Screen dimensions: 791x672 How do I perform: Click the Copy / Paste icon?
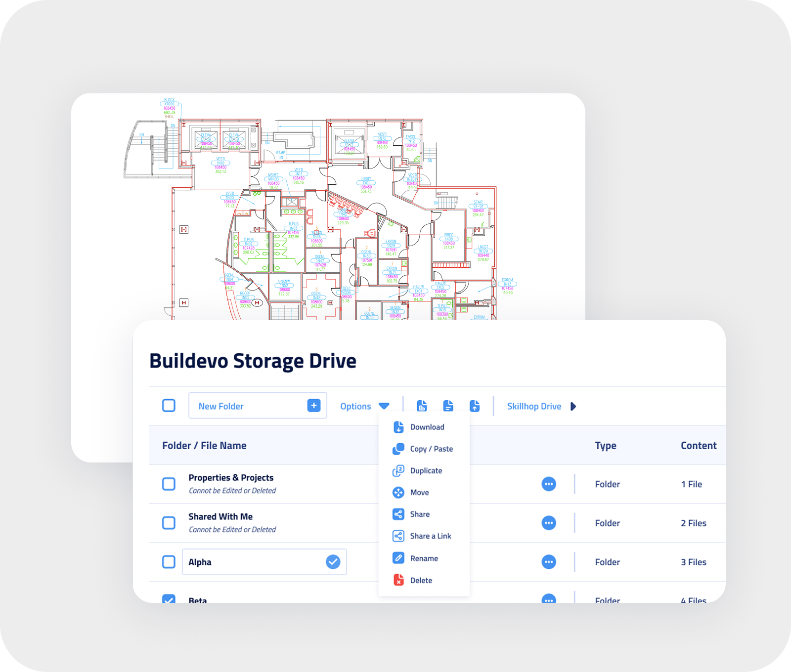tap(398, 449)
